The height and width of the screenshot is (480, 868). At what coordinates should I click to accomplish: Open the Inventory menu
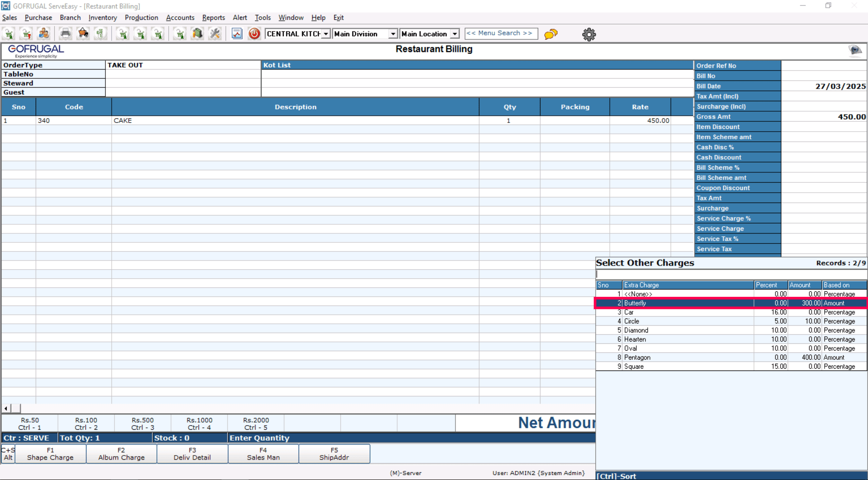pos(103,18)
